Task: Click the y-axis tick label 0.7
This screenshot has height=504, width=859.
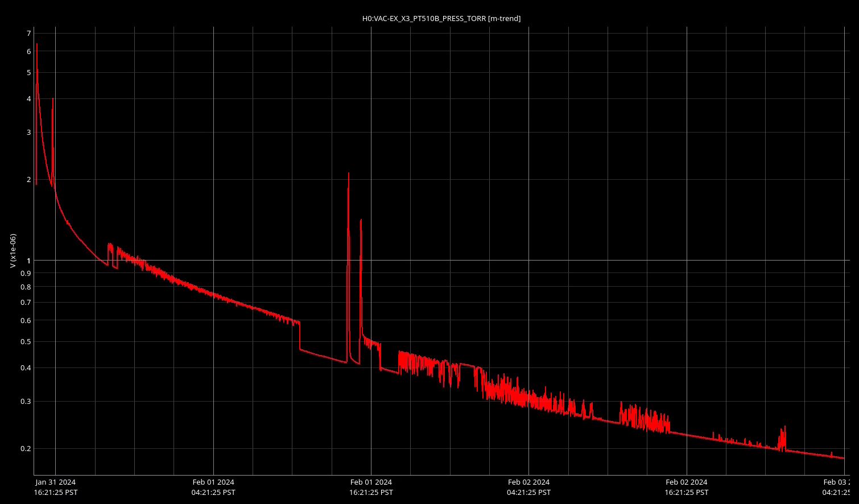Action: [25, 303]
